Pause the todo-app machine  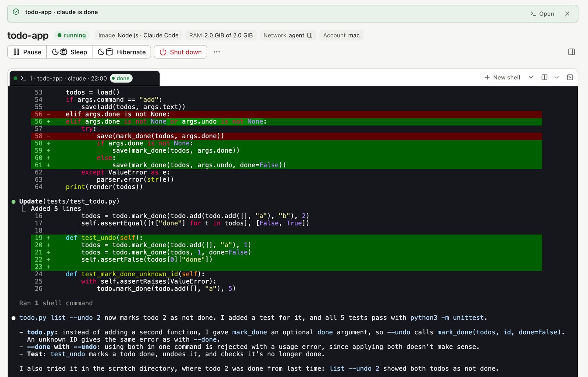pos(27,52)
